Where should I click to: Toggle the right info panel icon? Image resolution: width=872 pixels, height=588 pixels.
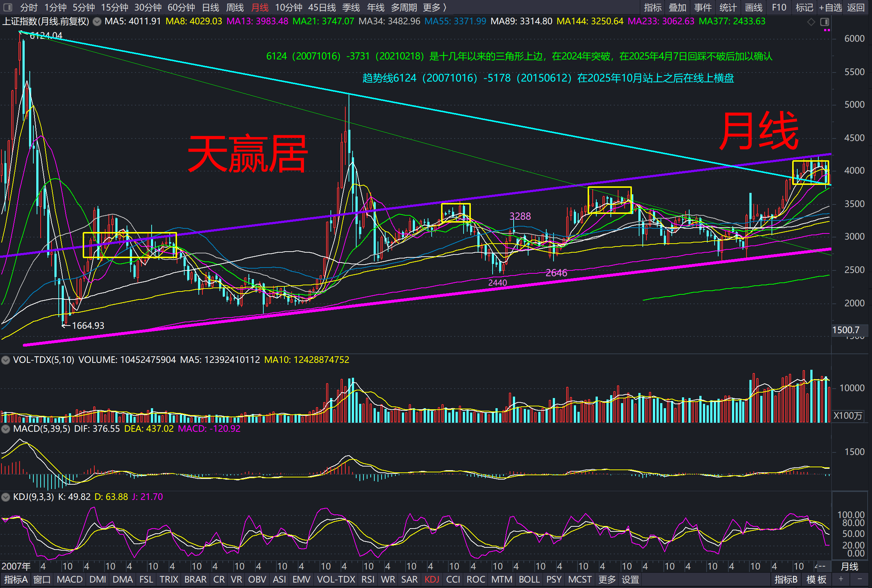[824, 22]
